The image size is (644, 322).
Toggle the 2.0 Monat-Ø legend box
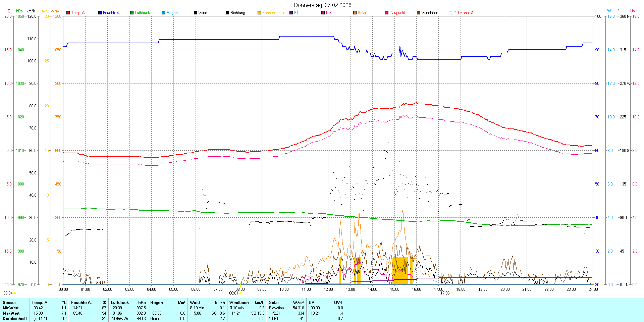tap(450, 13)
